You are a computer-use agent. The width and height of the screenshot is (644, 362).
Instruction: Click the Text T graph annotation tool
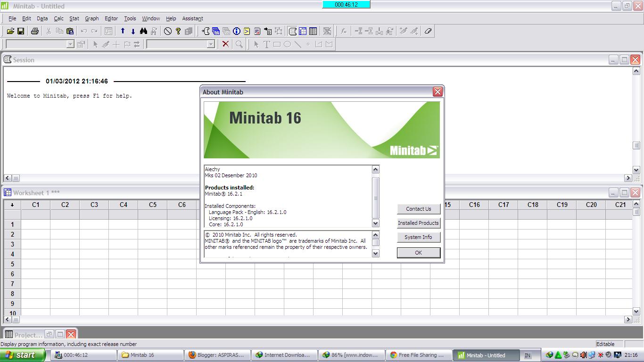(x=266, y=44)
